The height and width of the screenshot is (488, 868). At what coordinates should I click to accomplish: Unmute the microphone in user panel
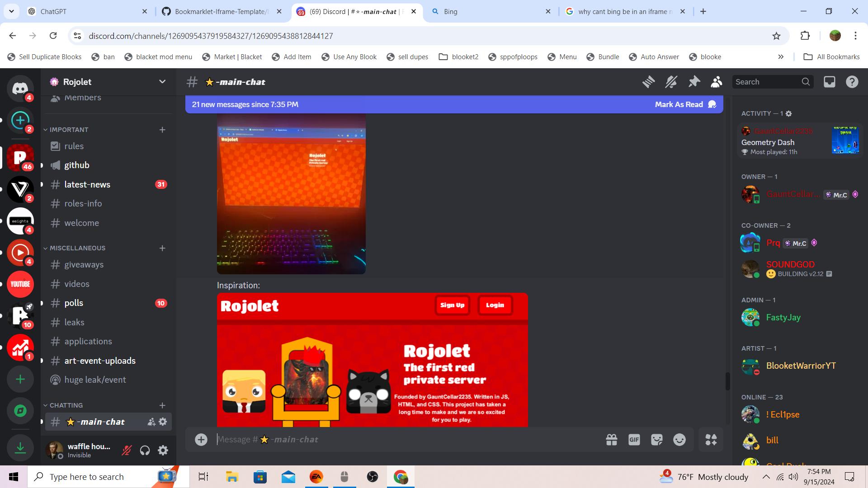(x=127, y=450)
